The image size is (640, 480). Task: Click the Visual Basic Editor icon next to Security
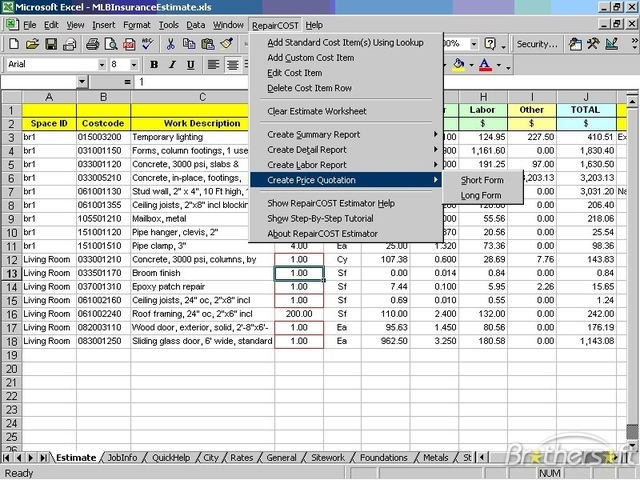tap(575, 44)
